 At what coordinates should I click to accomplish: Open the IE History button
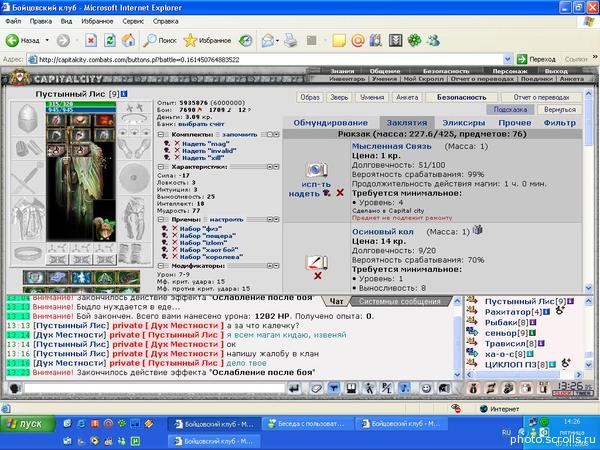coord(246,40)
